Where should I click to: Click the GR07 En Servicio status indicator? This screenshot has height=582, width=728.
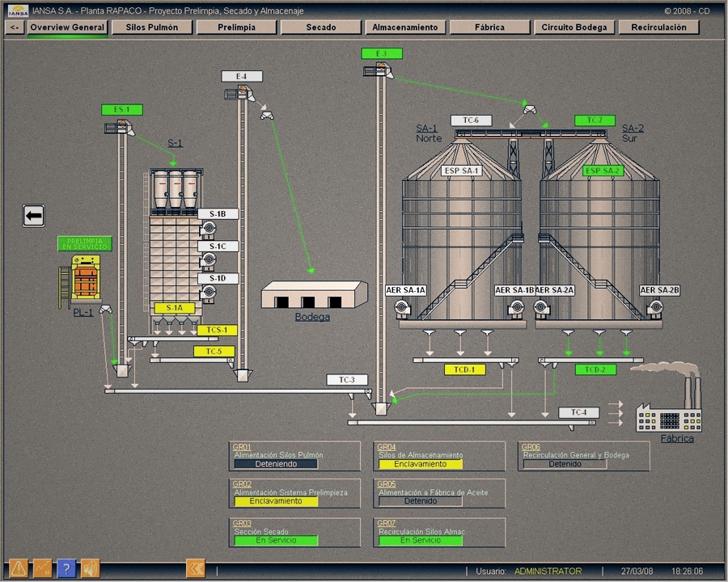[421, 540]
